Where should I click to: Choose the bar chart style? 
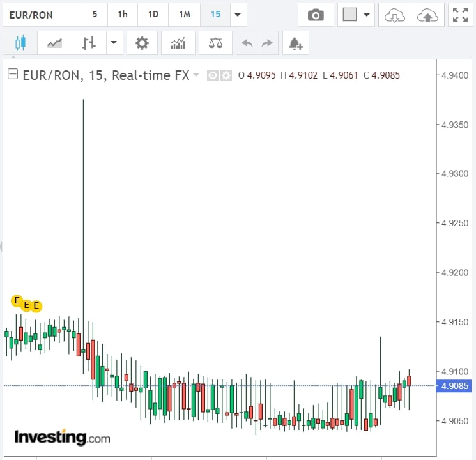click(89, 43)
